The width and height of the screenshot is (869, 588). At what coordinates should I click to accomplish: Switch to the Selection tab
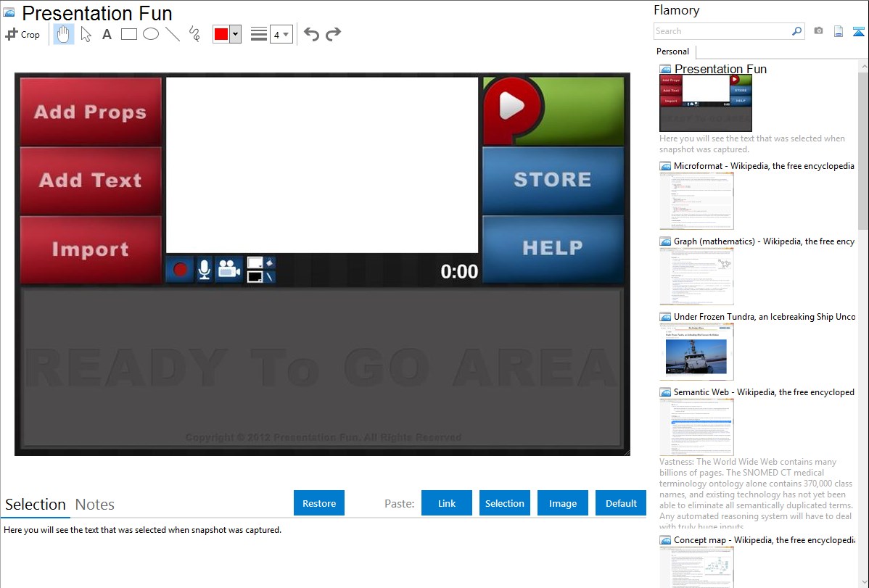coord(36,505)
